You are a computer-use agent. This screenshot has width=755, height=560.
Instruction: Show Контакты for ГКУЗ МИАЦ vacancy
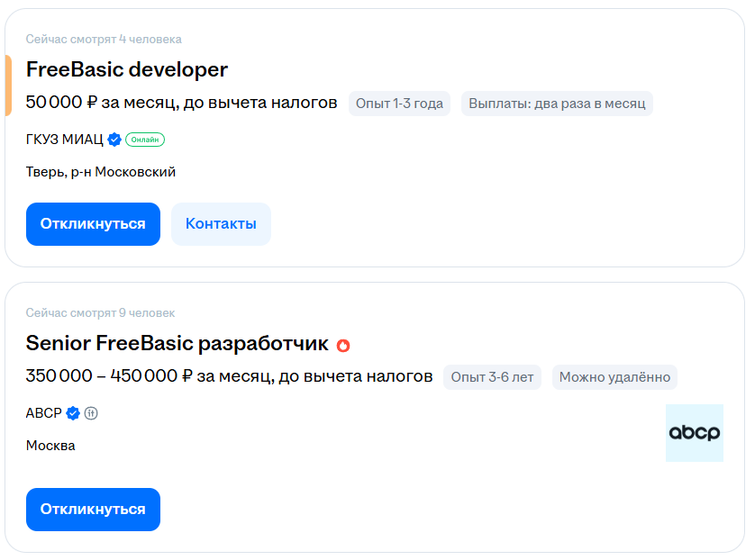click(x=221, y=224)
